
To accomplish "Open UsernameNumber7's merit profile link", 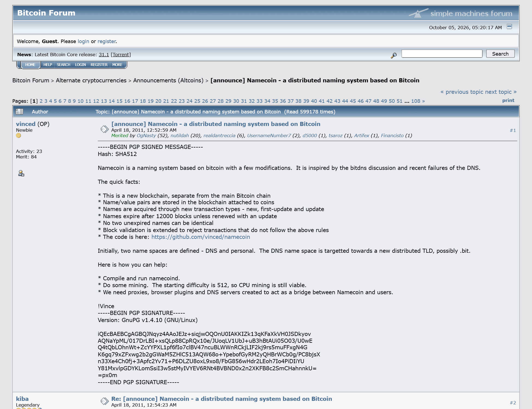I will point(269,136).
